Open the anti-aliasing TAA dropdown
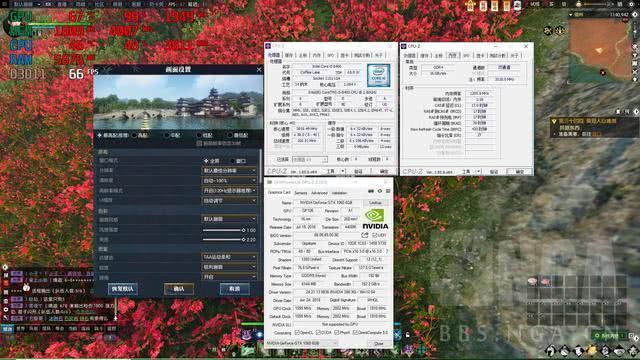The width and height of the screenshot is (640, 360). [x=229, y=257]
